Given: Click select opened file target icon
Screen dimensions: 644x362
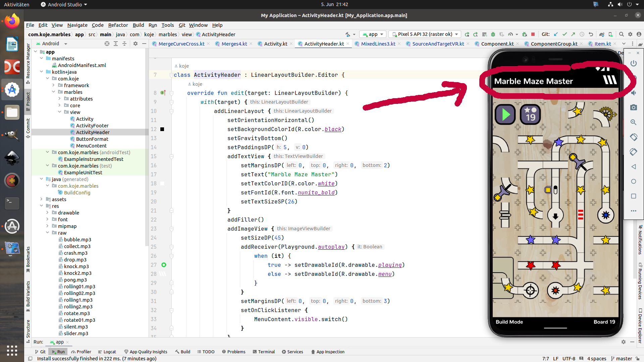Looking at the screenshot, I should coord(107,44).
